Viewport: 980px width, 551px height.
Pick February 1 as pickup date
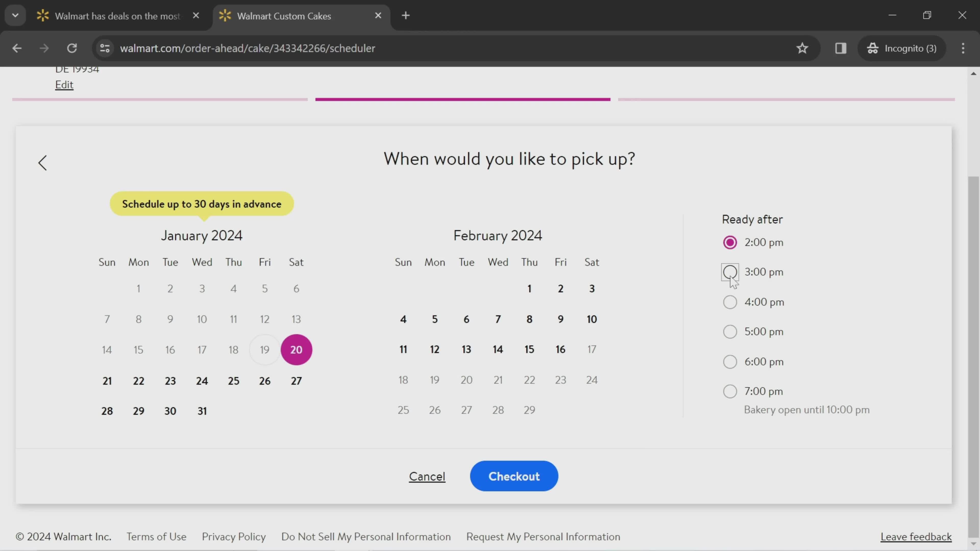click(x=529, y=289)
